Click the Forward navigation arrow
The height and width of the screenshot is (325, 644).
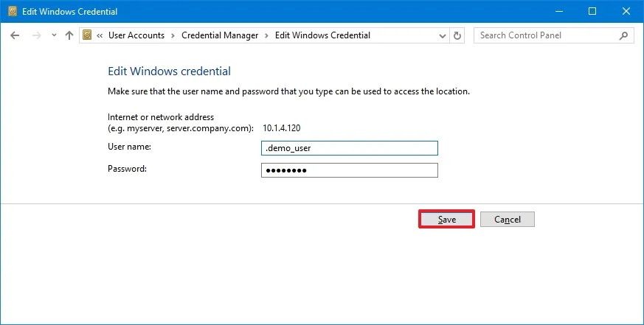coord(37,35)
